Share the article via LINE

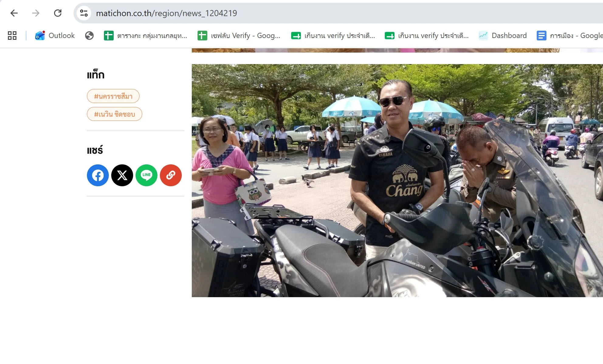[x=146, y=175]
